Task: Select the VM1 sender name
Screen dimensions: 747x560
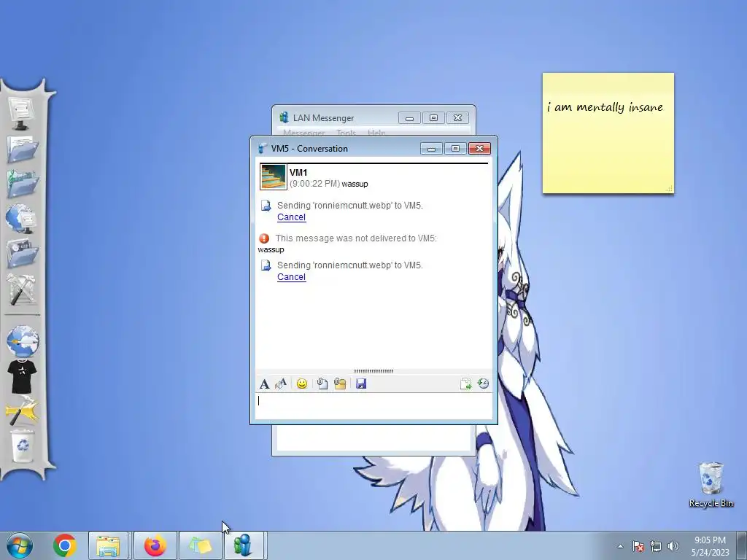Action: [x=298, y=173]
